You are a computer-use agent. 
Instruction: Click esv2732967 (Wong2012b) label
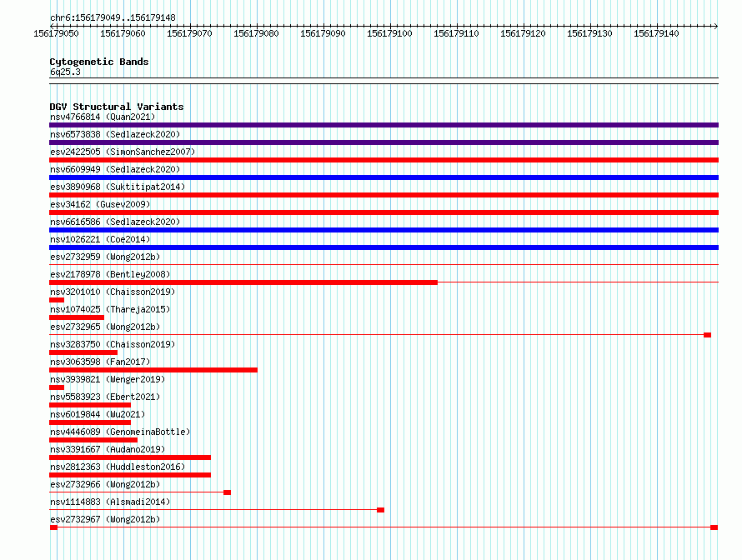pos(105,519)
